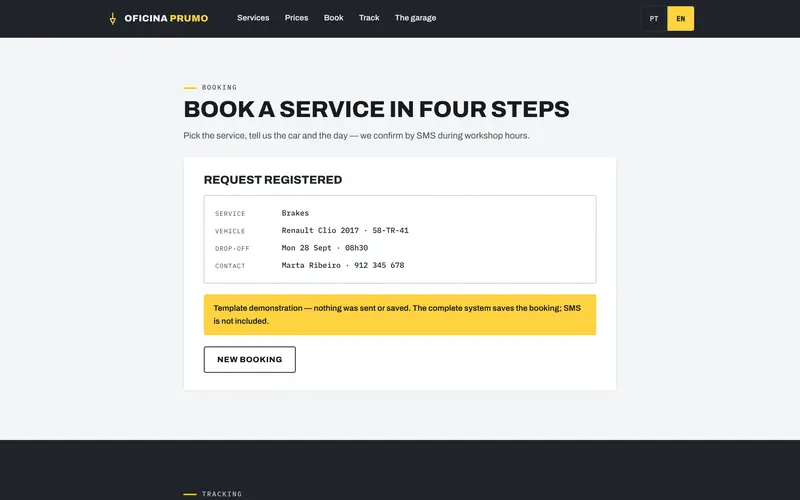Viewport: 800px width, 500px height.
Task: Jump to the Book section
Action: 334,18
